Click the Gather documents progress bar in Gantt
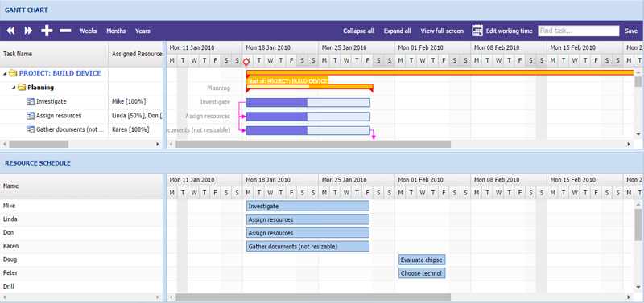644x303 pixels. tap(308, 130)
